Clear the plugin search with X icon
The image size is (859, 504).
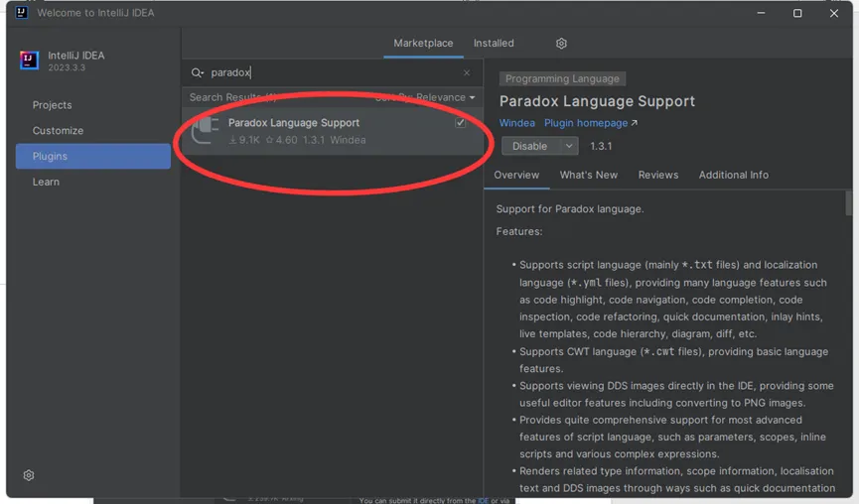(467, 72)
